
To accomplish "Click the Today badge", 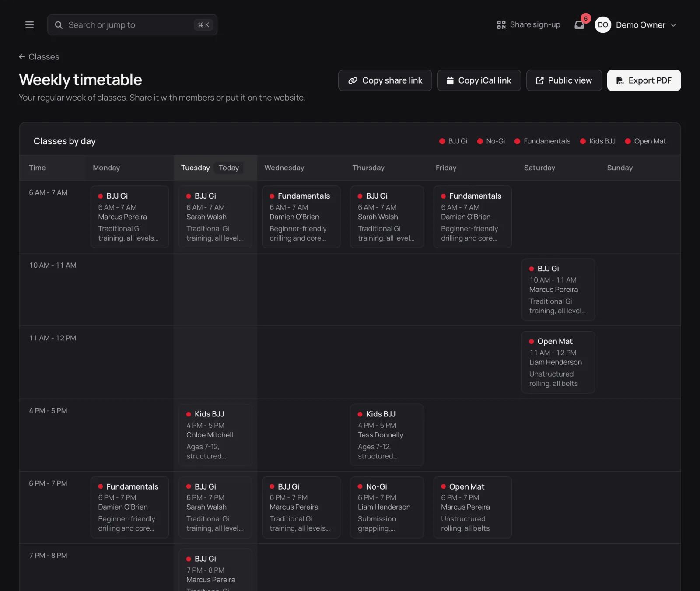I will click(x=229, y=168).
